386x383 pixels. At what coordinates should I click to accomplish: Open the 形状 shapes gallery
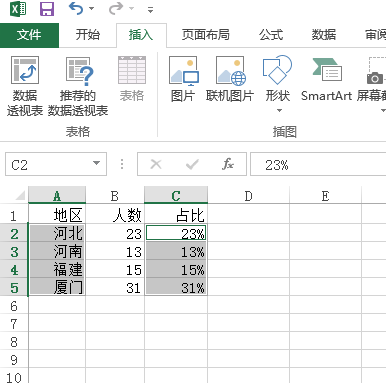point(278,79)
